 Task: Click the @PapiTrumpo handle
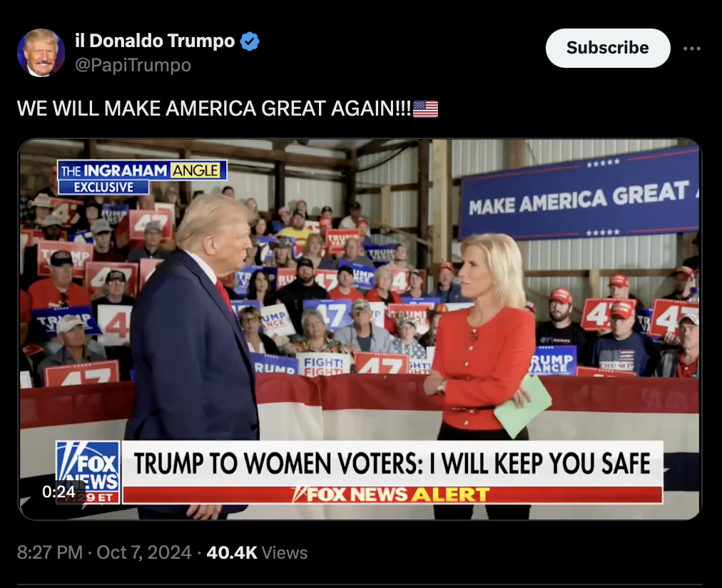(x=133, y=65)
